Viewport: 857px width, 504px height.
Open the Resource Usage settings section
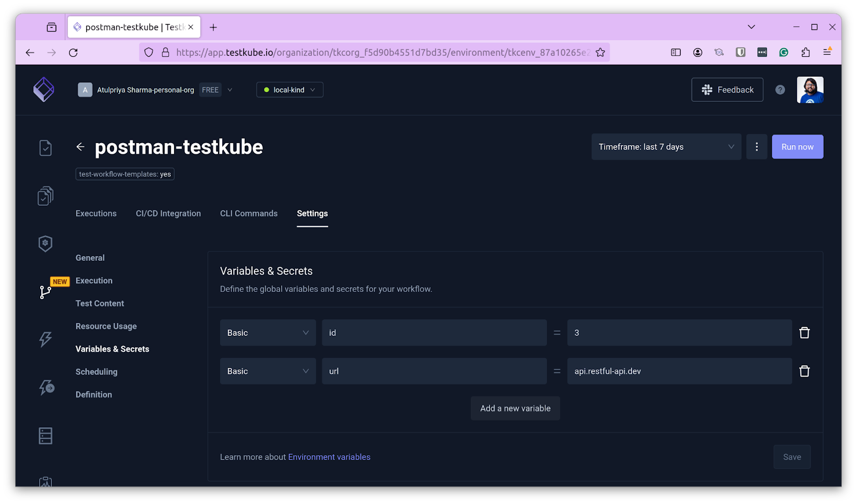[x=106, y=326]
